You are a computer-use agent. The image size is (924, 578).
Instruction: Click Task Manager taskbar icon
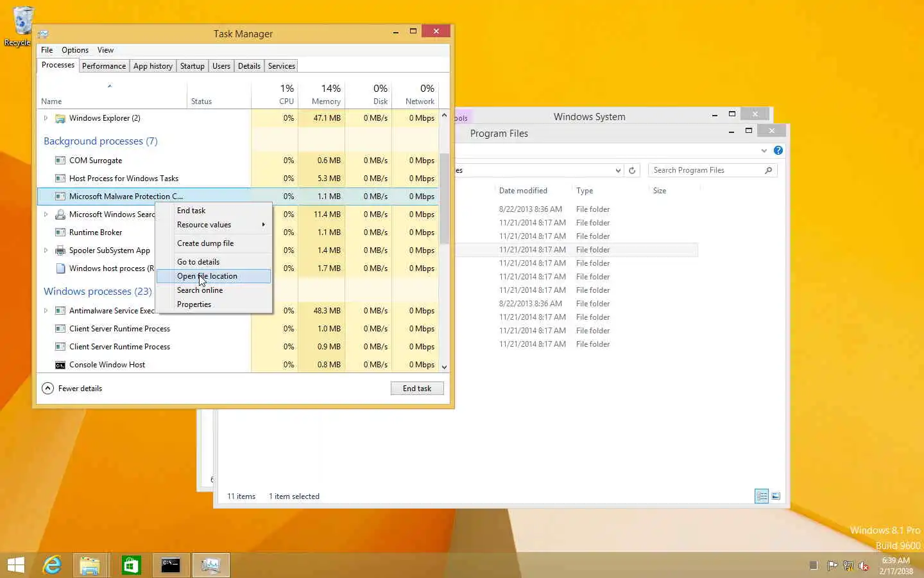[210, 565]
